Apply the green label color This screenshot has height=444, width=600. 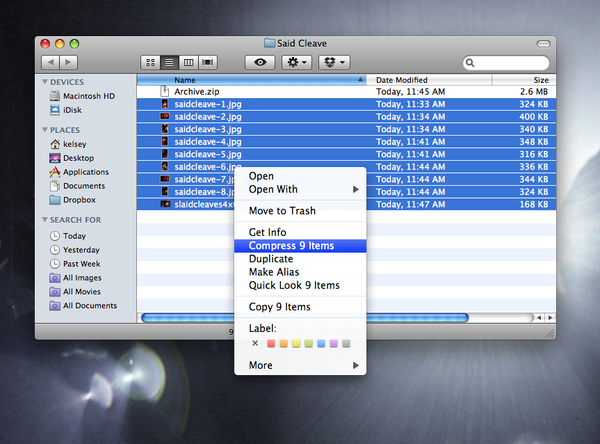pos(308,343)
